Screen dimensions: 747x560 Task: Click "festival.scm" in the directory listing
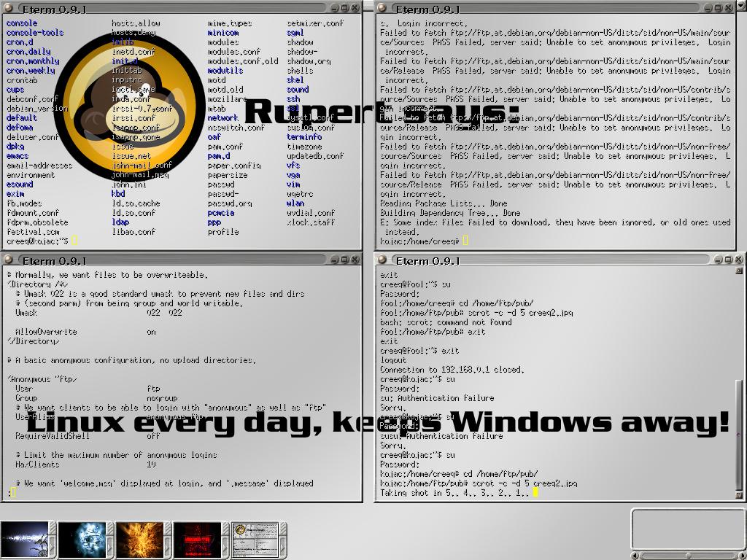coord(33,232)
